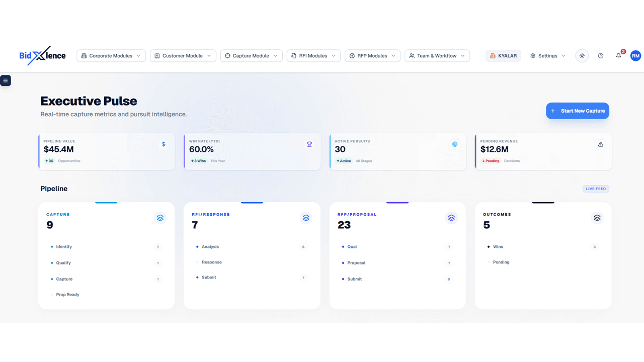Toggle the sidebar hamburger menu
The height and width of the screenshot is (362, 644).
(6, 80)
